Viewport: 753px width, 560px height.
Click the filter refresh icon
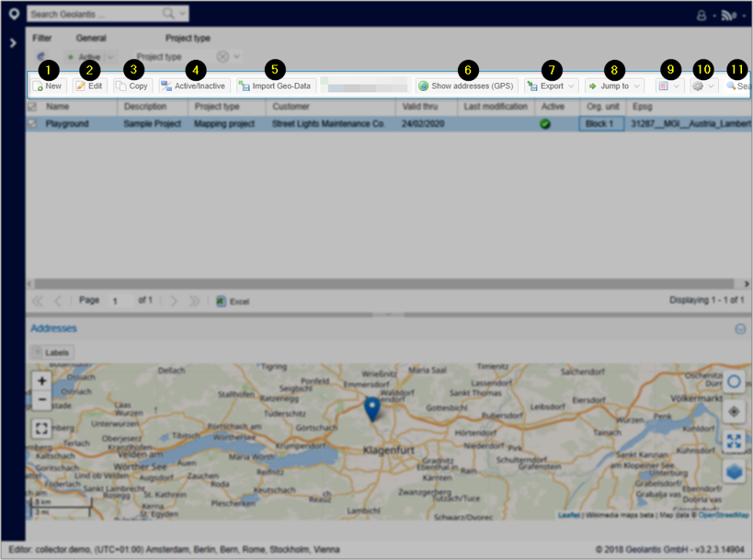[41, 57]
